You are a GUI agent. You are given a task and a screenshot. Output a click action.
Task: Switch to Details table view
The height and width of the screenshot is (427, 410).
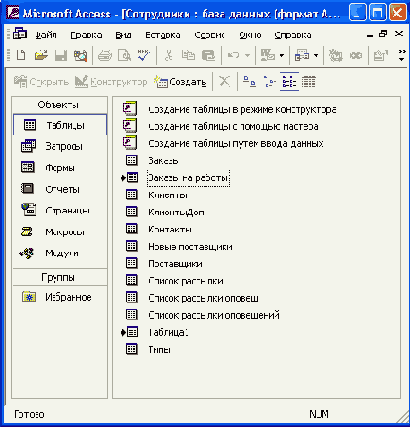[308, 81]
